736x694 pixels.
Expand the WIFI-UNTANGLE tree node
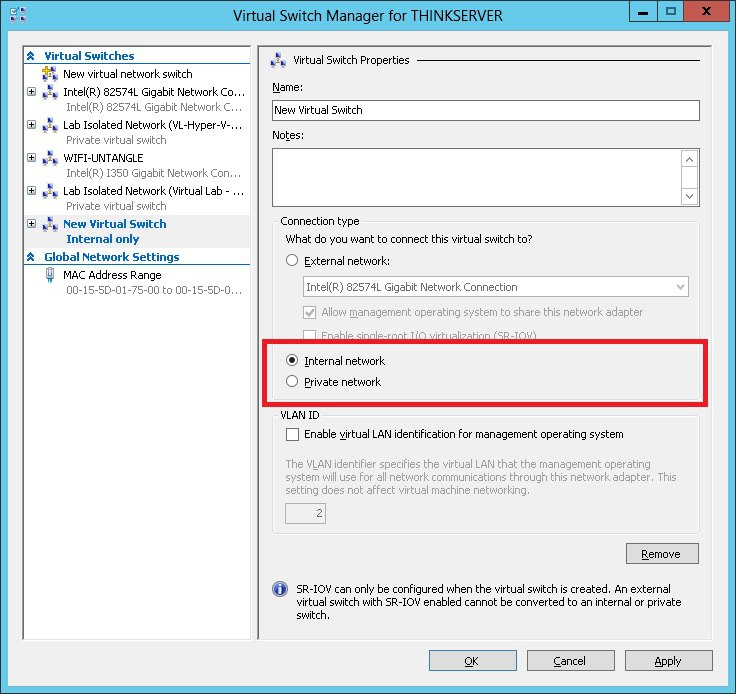pyautogui.click(x=31, y=157)
